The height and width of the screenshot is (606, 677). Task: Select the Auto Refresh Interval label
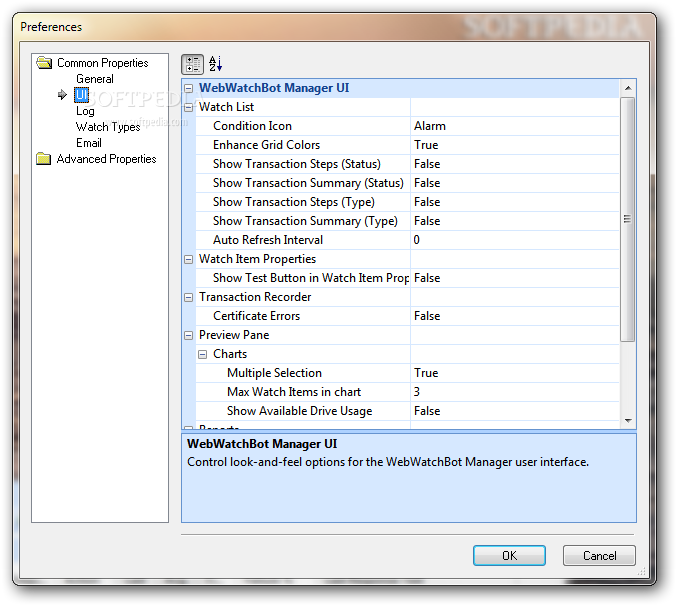[268, 240]
